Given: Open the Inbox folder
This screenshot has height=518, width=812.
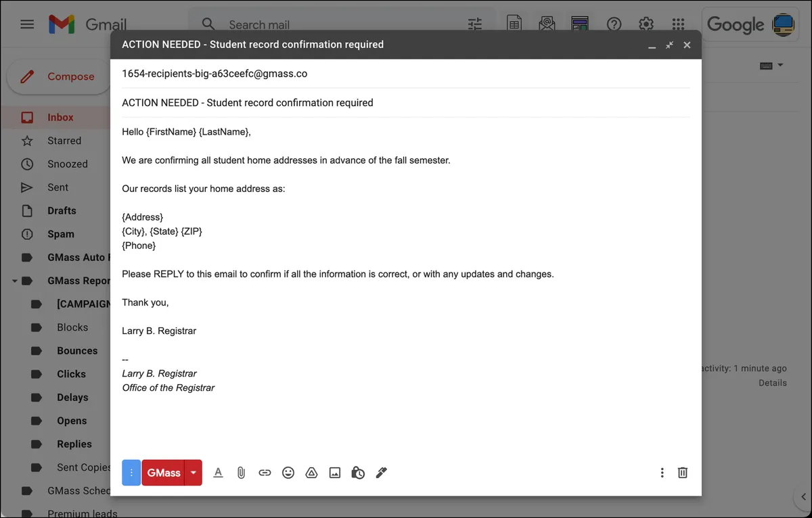Looking at the screenshot, I should (x=60, y=117).
